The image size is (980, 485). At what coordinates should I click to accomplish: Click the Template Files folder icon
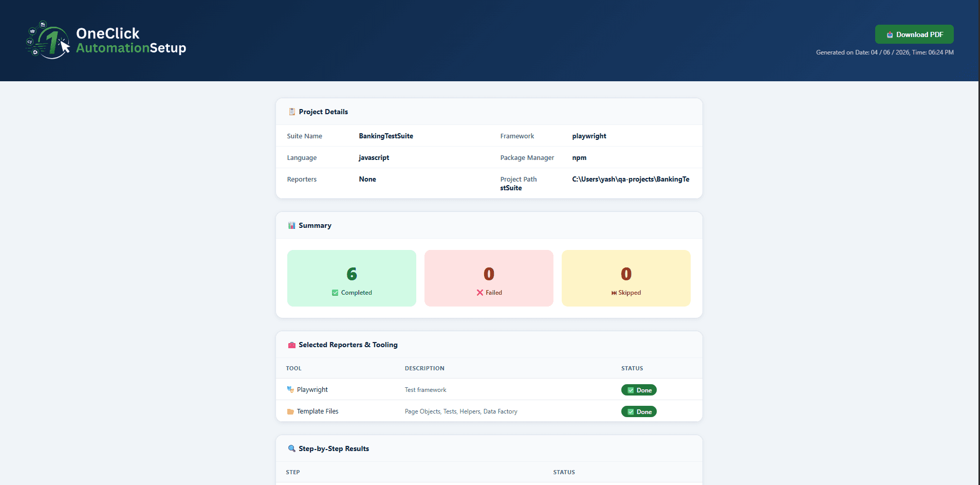[x=290, y=411]
